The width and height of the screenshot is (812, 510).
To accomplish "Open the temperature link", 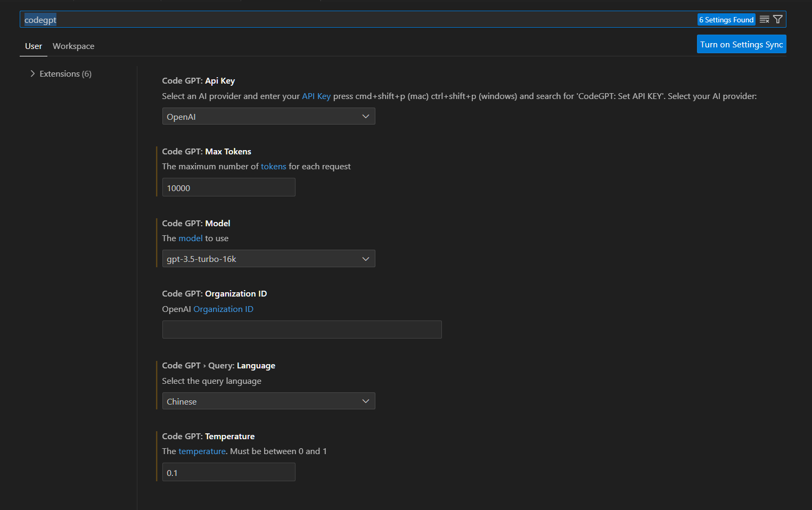I will coord(202,451).
